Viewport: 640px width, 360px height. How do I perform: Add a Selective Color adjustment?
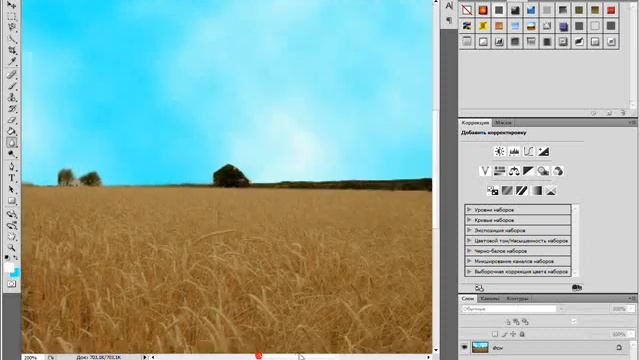551,191
